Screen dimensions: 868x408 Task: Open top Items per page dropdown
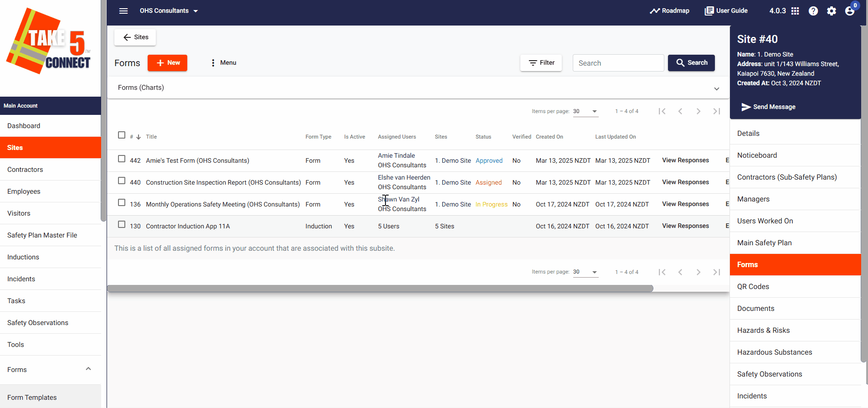(586, 111)
